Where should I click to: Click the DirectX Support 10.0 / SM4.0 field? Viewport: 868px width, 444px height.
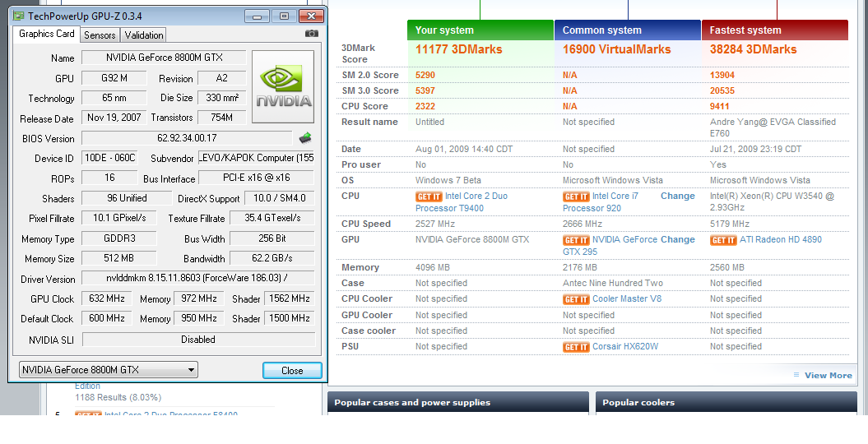[x=280, y=198]
